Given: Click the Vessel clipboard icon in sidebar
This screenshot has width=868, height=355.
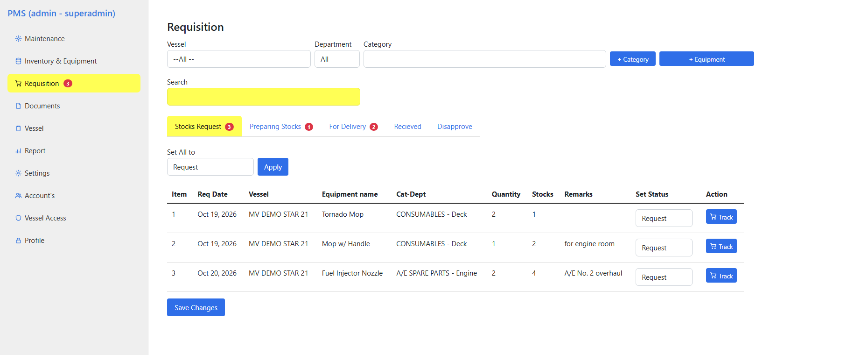Looking at the screenshot, I should coord(18,128).
